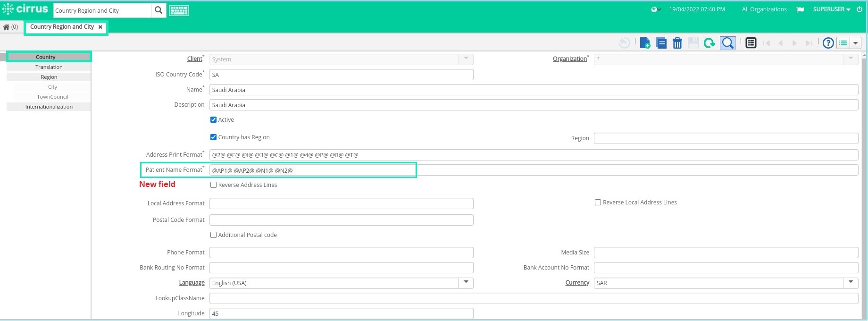The height and width of the screenshot is (321, 868).
Task: Click the Phone Format field
Action: point(342,253)
